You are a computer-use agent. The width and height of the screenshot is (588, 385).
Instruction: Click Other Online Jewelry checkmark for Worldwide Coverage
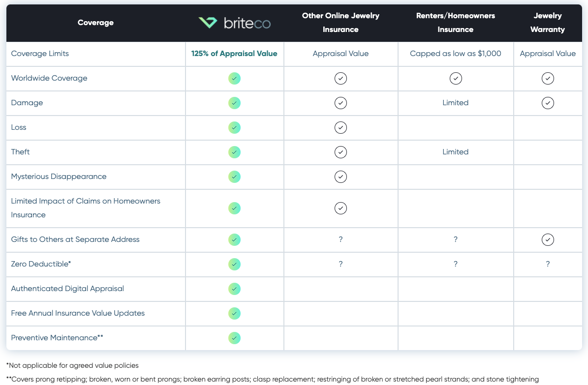(340, 78)
